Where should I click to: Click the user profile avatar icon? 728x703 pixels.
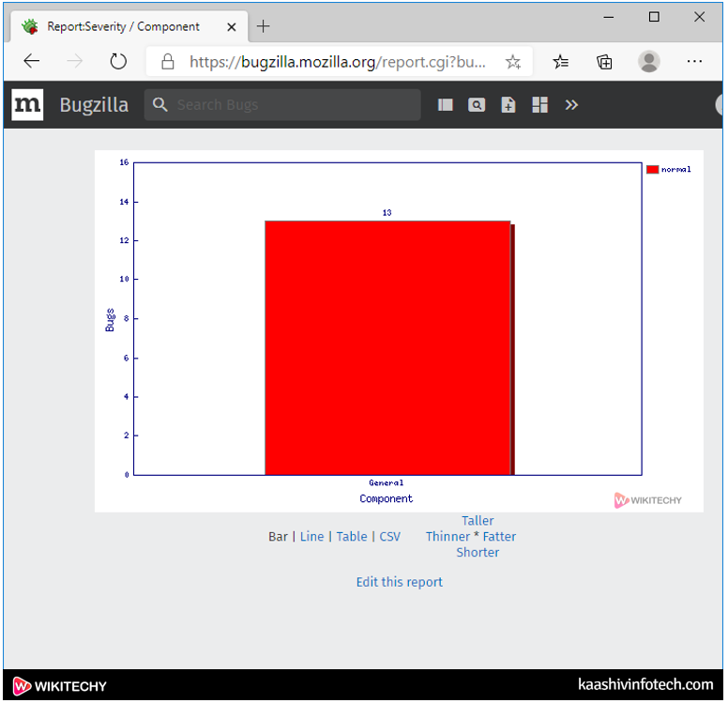coord(649,62)
